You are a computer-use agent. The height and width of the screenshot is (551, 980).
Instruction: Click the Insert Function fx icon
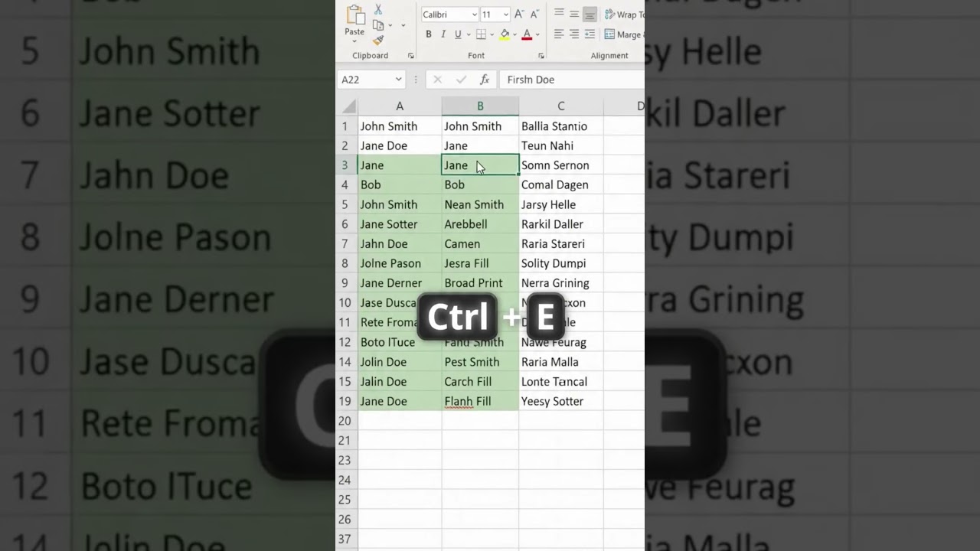point(485,80)
